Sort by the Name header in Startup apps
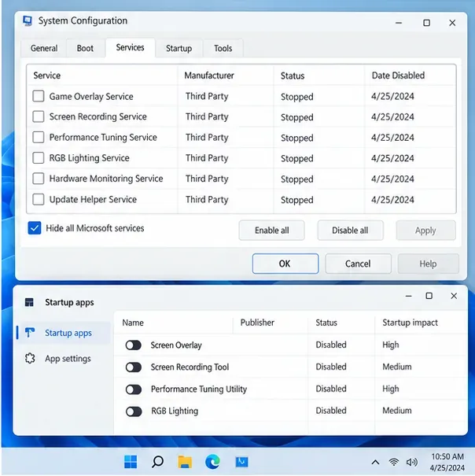This screenshot has height=476, width=475. 133,323
